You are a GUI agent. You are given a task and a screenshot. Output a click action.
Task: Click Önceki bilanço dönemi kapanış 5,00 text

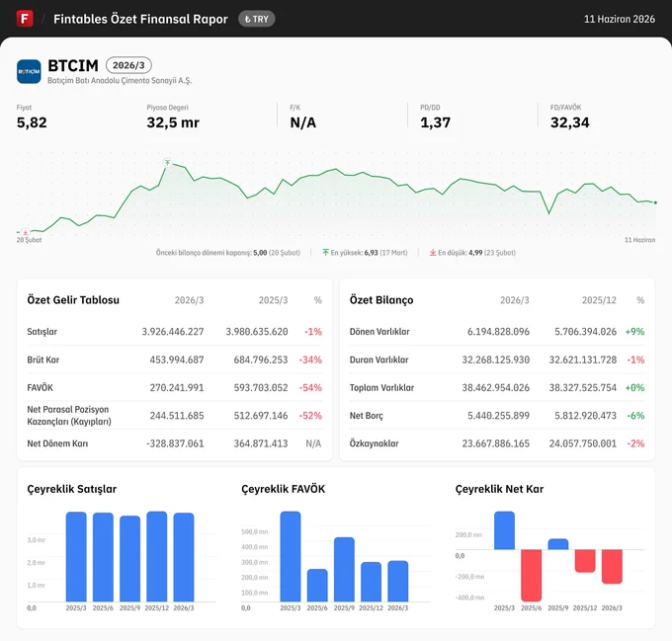point(227,253)
